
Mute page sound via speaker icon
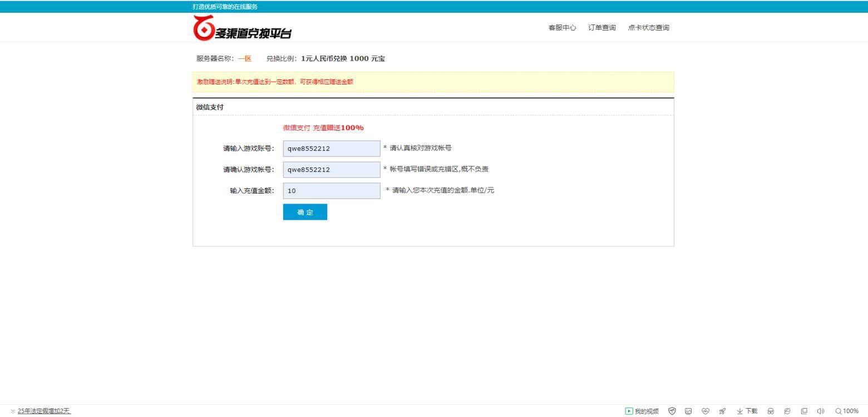820,411
